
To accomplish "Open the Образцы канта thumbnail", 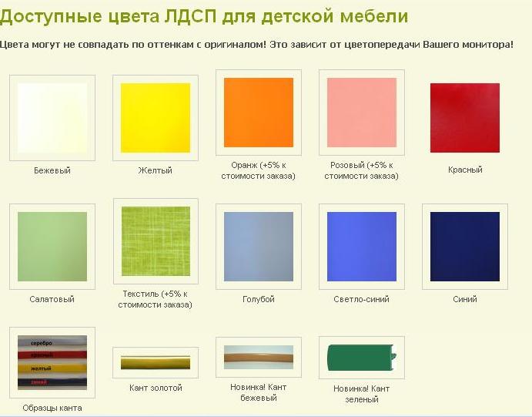I will [52, 362].
